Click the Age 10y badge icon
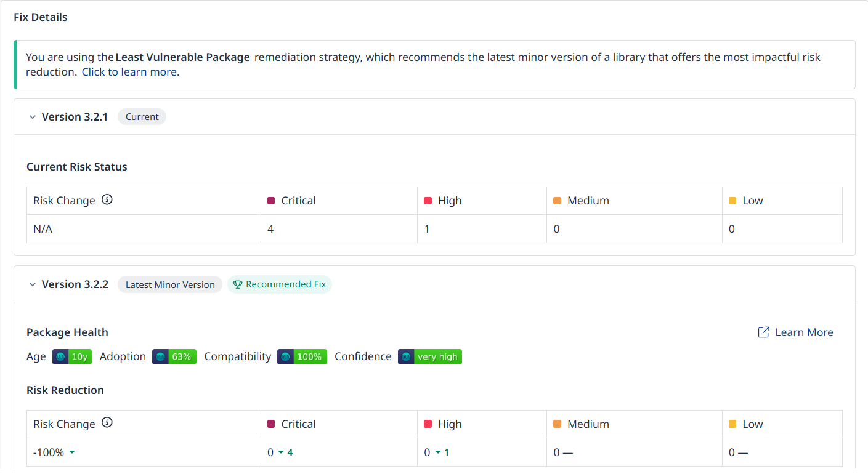868x474 pixels. click(x=60, y=357)
